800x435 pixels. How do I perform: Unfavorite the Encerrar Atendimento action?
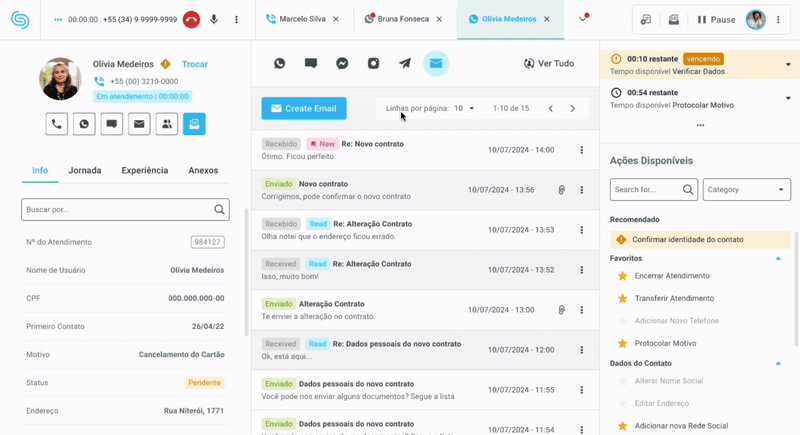(x=623, y=276)
